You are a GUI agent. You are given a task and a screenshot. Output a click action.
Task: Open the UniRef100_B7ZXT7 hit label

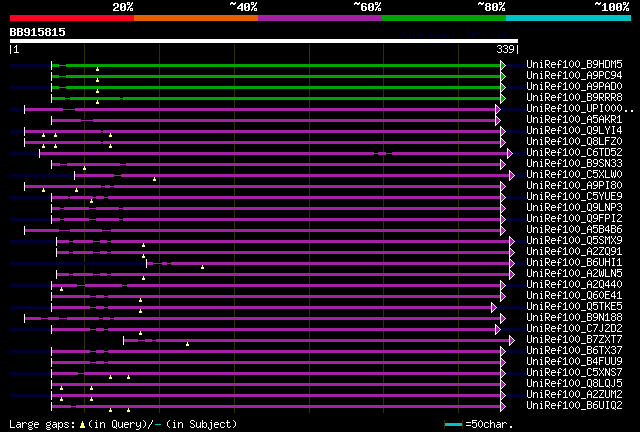click(x=574, y=340)
